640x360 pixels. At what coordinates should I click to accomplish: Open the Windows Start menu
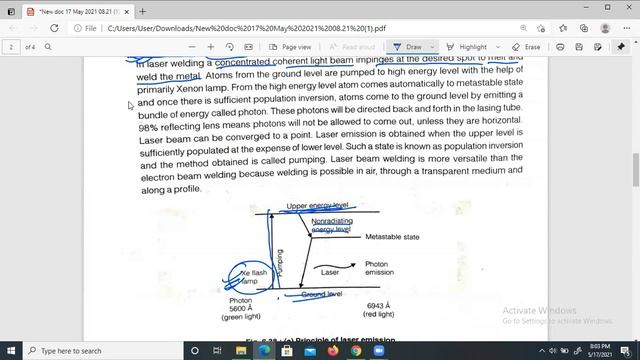[x=11, y=351]
